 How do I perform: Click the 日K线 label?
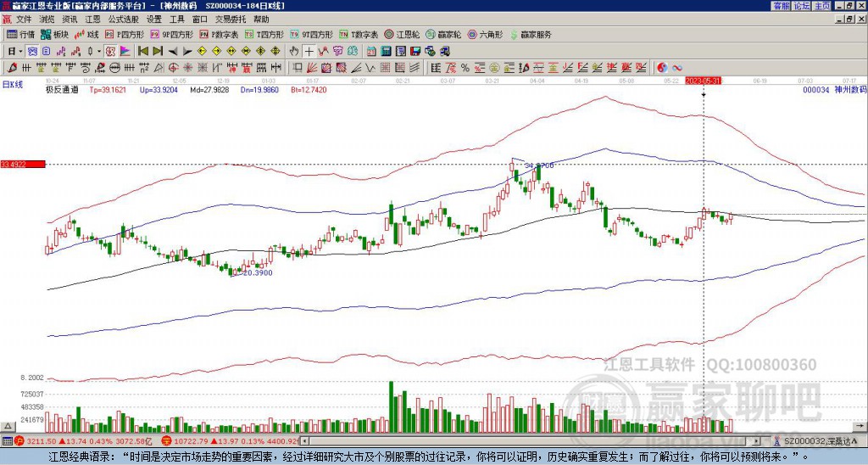(12, 85)
